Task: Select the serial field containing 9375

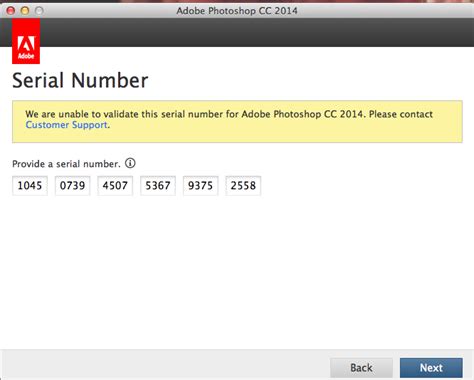Action: (201, 186)
